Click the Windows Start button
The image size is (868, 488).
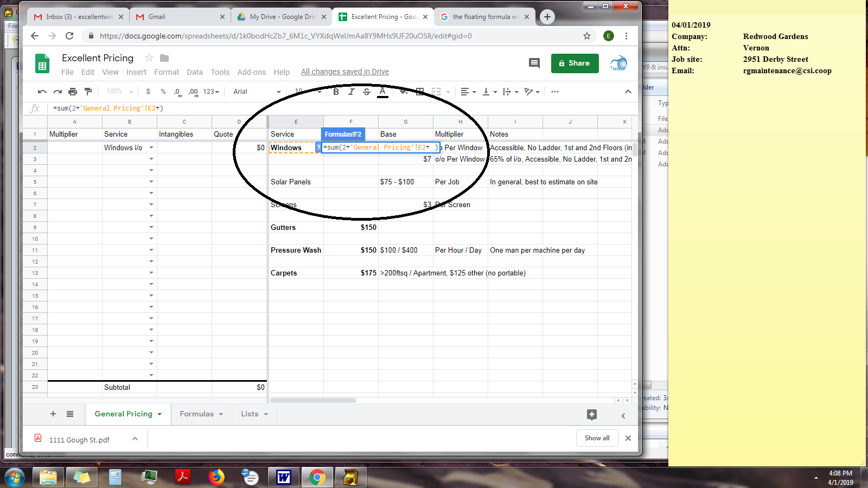(15, 477)
